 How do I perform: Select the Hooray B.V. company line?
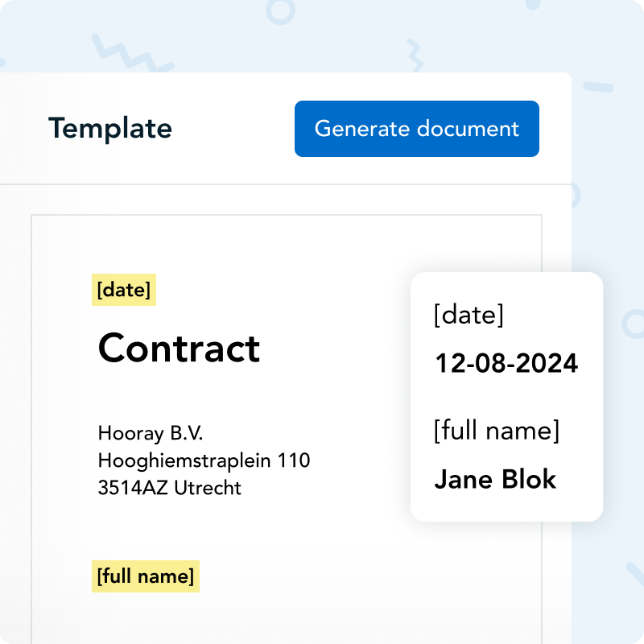[151, 433]
